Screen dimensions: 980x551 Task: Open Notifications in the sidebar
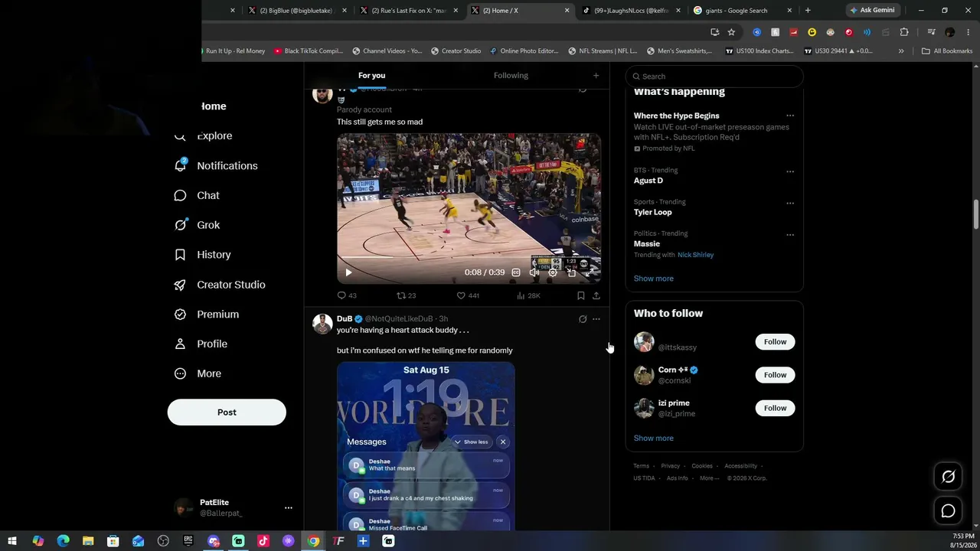coord(216,165)
